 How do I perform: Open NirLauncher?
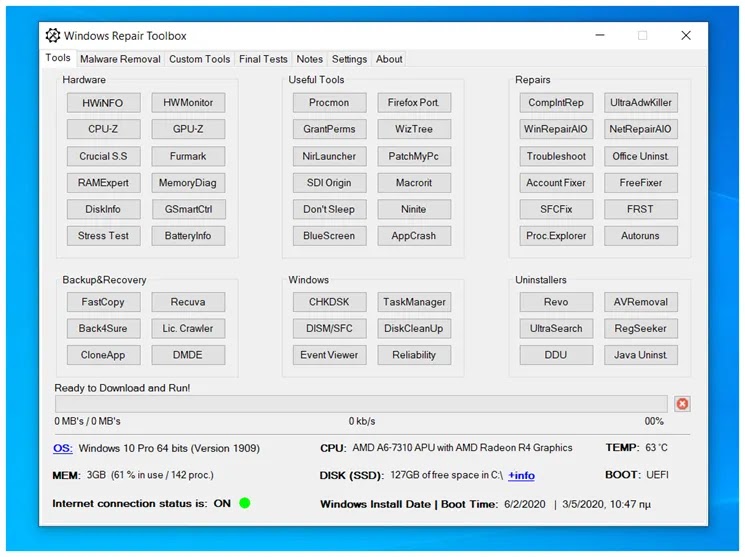pyautogui.click(x=329, y=156)
